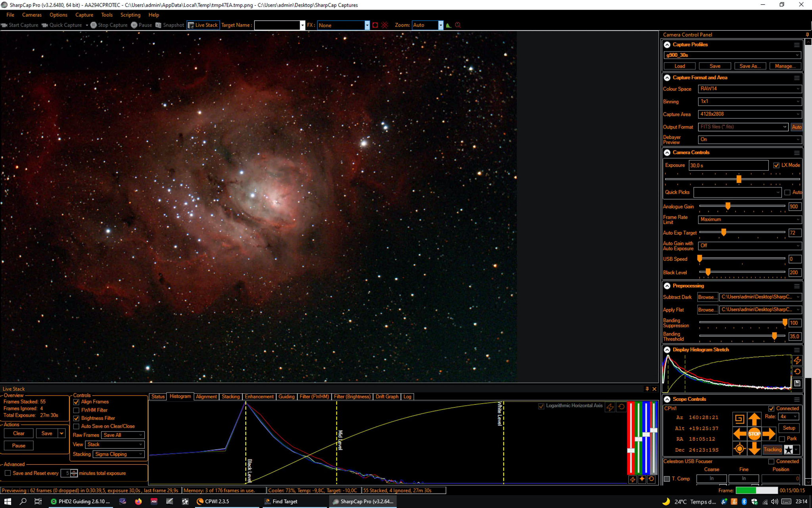Click the spiral search scope icon
The width and height of the screenshot is (812, 508).
click(739, 419)
